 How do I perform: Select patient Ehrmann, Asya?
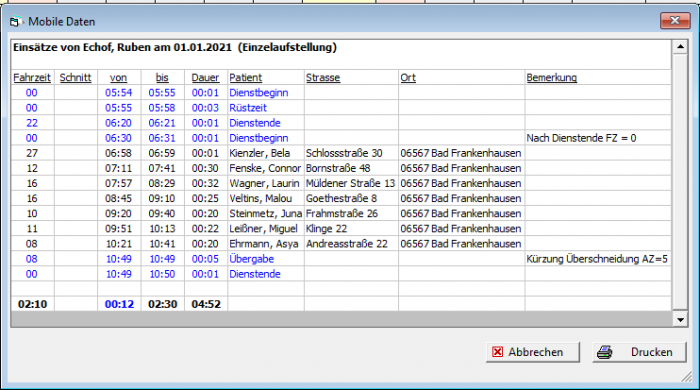click(x=264, y=244)
